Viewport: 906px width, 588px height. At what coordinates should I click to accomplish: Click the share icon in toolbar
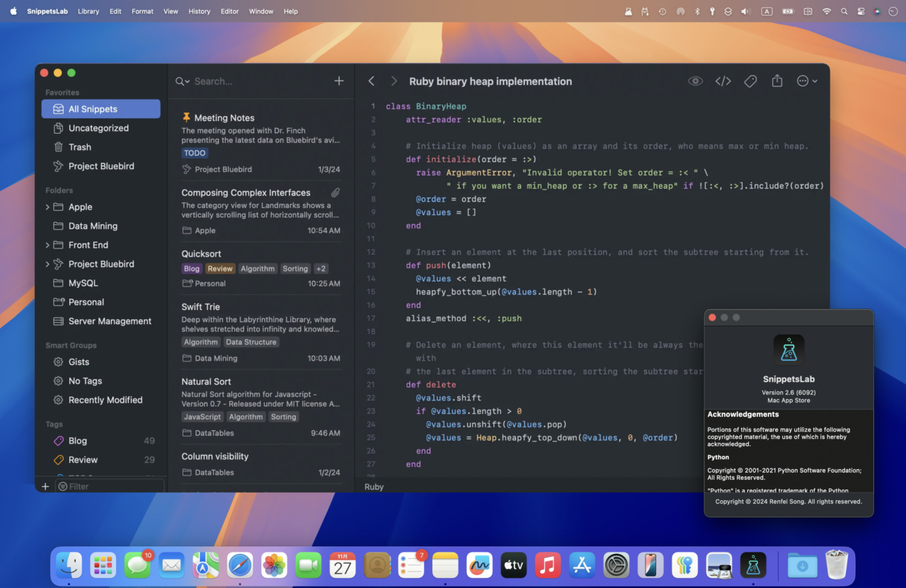[777, 81]
